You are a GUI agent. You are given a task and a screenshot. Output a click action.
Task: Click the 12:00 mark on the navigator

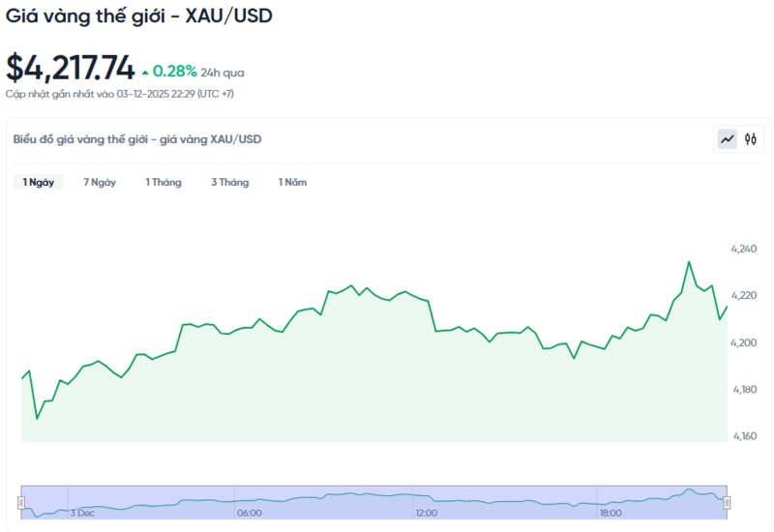pyautogui.click(x=425, y=513)
